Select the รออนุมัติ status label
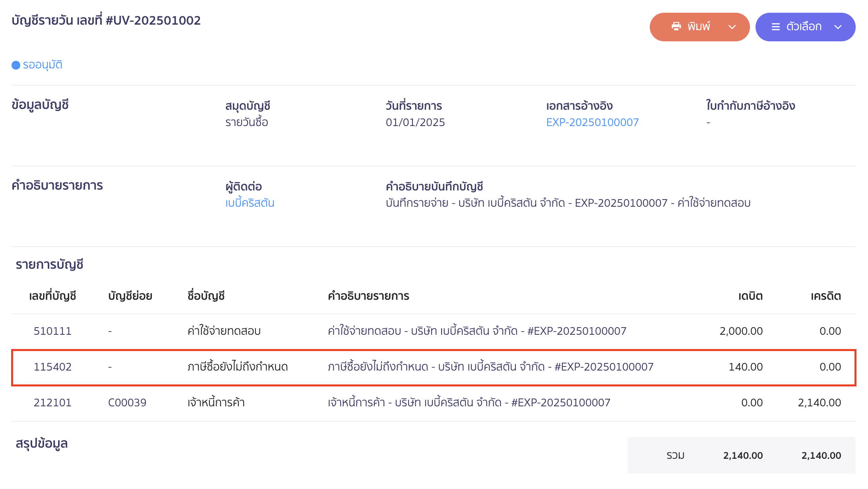 click(x=43, y=64)
